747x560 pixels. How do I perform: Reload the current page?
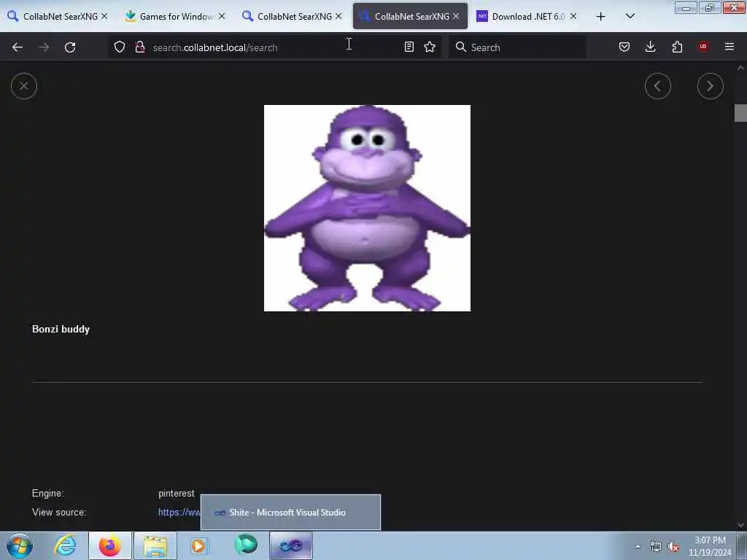(70, 47)
